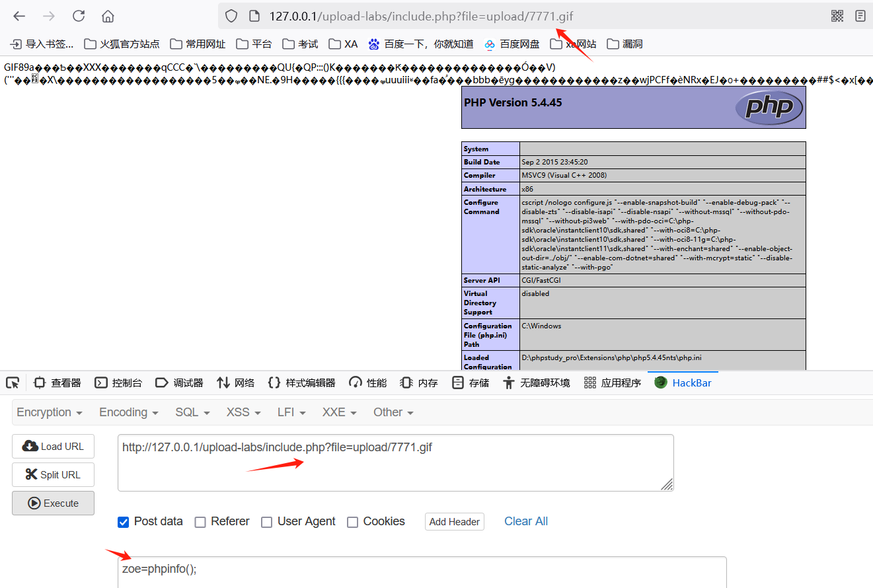The height and width of the screenshot is (588, 873).
Task: Go back with the browser back arrow
Action: (19, 16)
